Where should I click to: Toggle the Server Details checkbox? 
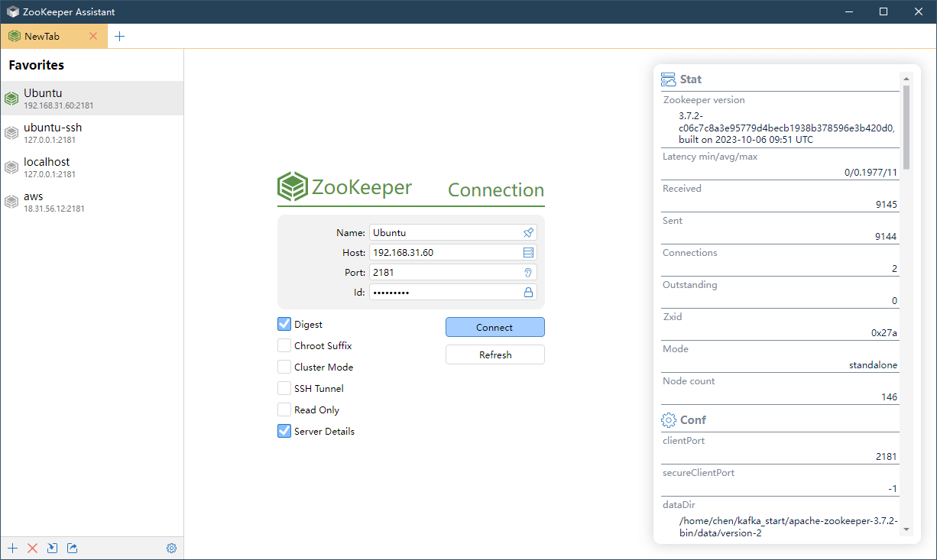point(284,431)
